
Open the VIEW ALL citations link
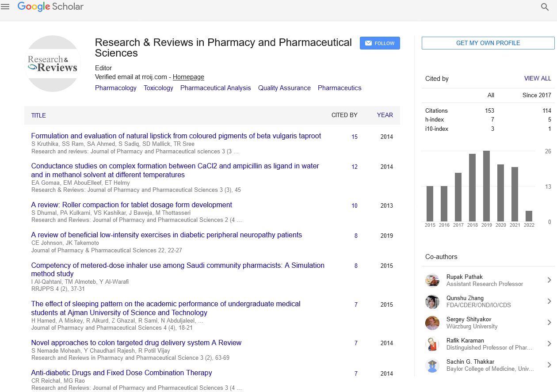tap(538, 78)
